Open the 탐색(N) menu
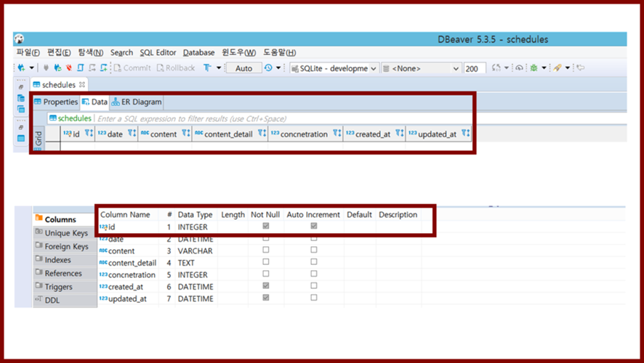The width and height of the screenshot is (644, 363). pyautogui.click(x=91, y=52)
